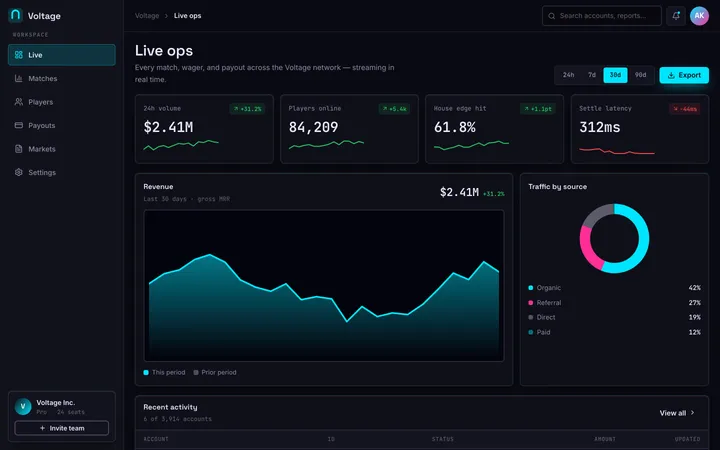Click the Organic 42% value
Image resolution: width=720 pixels, height=450 pixels.
click(x=694, y=288)
